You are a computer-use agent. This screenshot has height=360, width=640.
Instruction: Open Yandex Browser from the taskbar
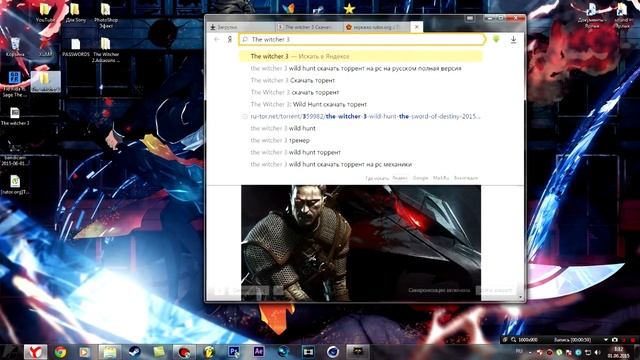36,351
